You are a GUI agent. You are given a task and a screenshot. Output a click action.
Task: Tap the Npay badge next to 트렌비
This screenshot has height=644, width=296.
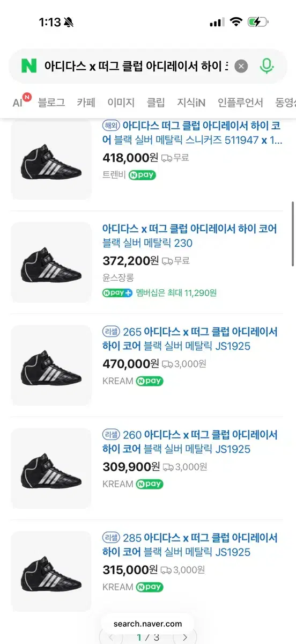pyautogui.click(x=142, y=175)
